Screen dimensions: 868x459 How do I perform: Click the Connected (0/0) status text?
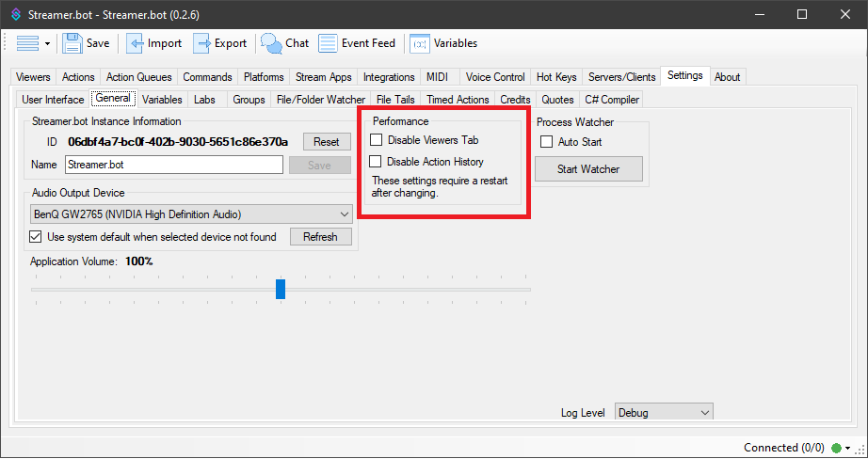784,448
